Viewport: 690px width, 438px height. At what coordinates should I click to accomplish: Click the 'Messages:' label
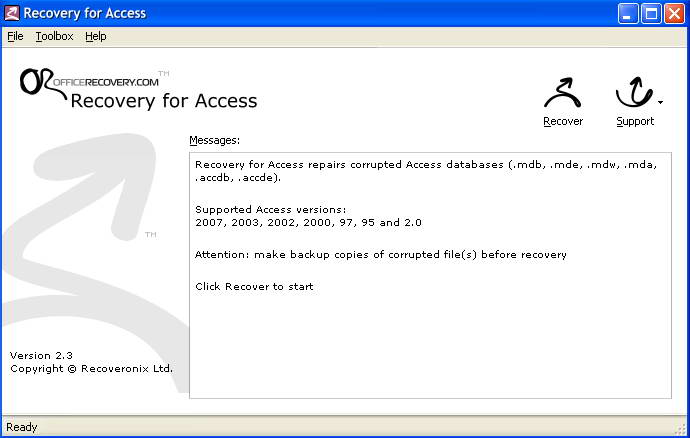(215, 140)
